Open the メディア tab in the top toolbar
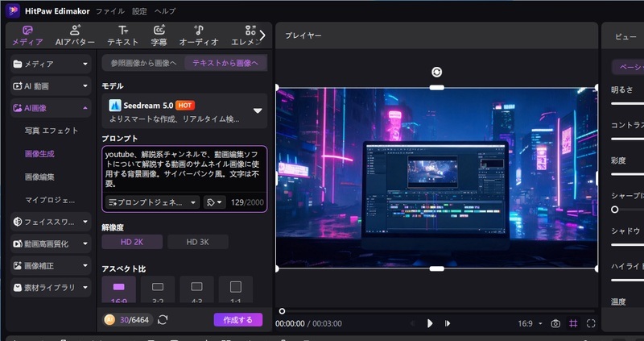The width and height of the screenshot is (644, 341). (27, 35)
